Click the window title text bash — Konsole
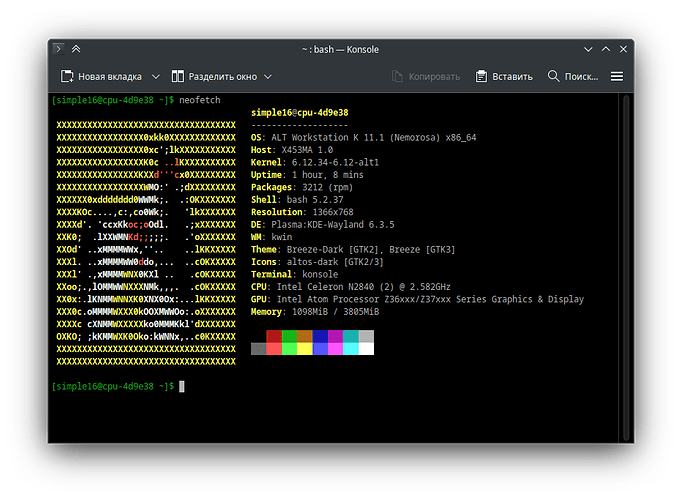Viewport: 682px width, 500px height. click(340, 49)
